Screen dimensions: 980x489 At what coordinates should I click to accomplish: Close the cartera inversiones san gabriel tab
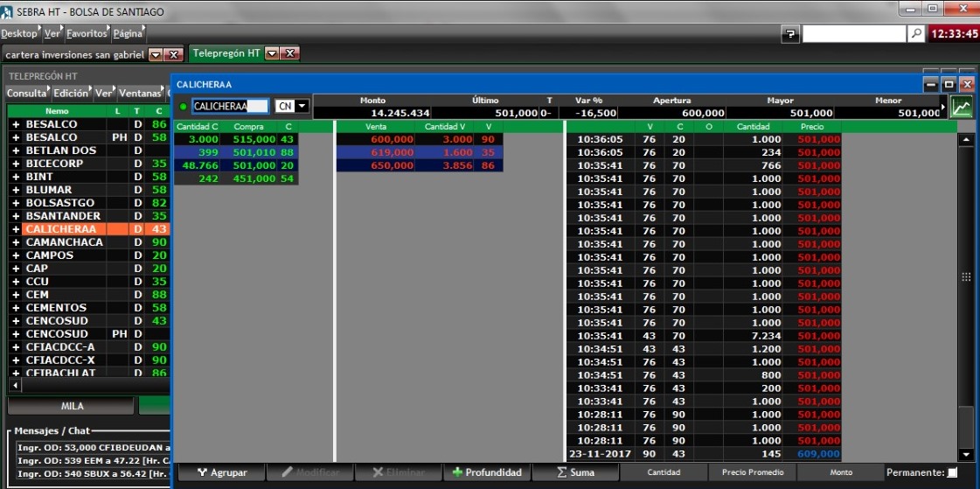174,55
